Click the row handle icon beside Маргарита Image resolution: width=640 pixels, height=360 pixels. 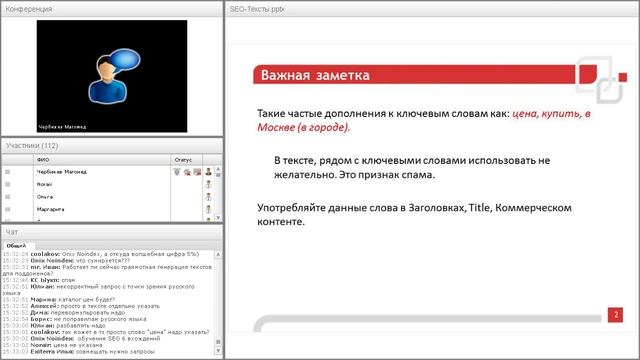7,209
